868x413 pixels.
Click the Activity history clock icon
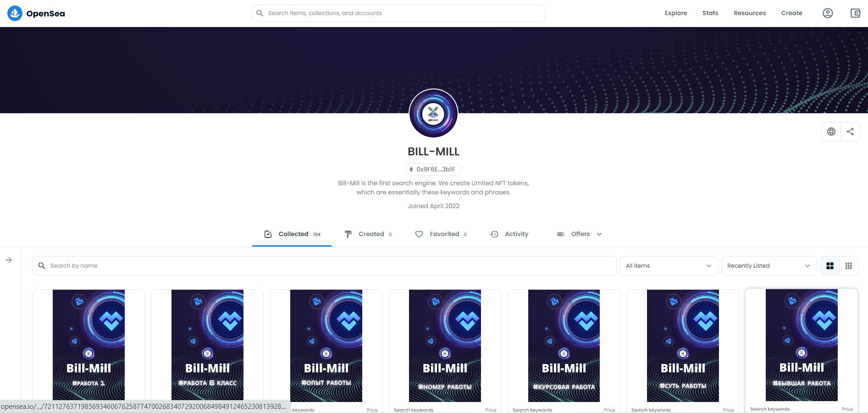(494, 234)
